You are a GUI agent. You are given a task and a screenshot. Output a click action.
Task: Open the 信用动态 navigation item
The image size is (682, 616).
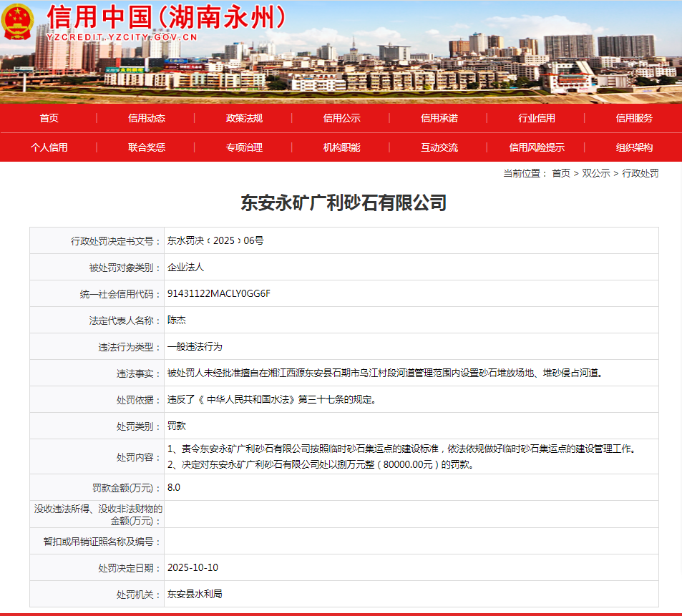coord(147,118)
